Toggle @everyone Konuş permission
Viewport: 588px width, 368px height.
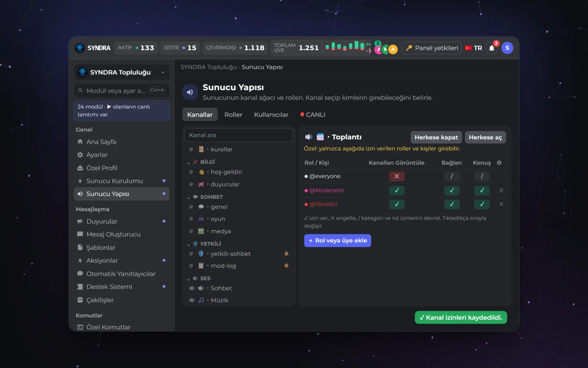point(482,176)
